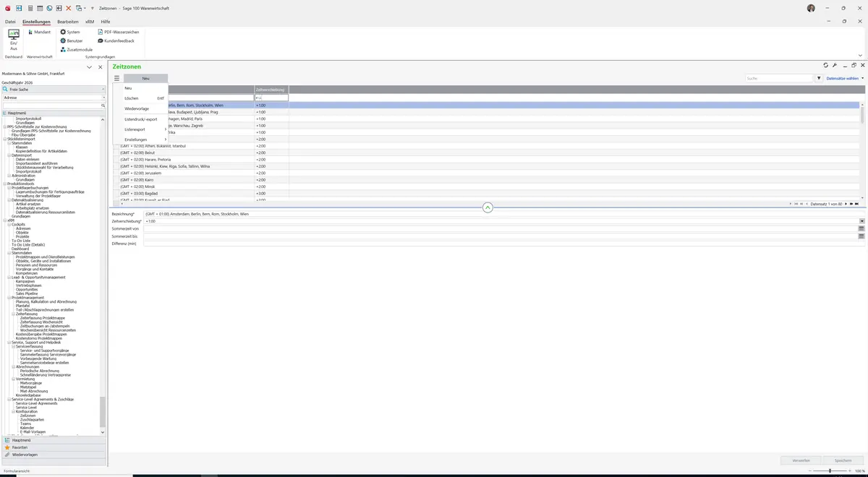Click the Kundenfeedback speech bubble icon
Viewport: 868px width, 477px height.
[101, 41]
